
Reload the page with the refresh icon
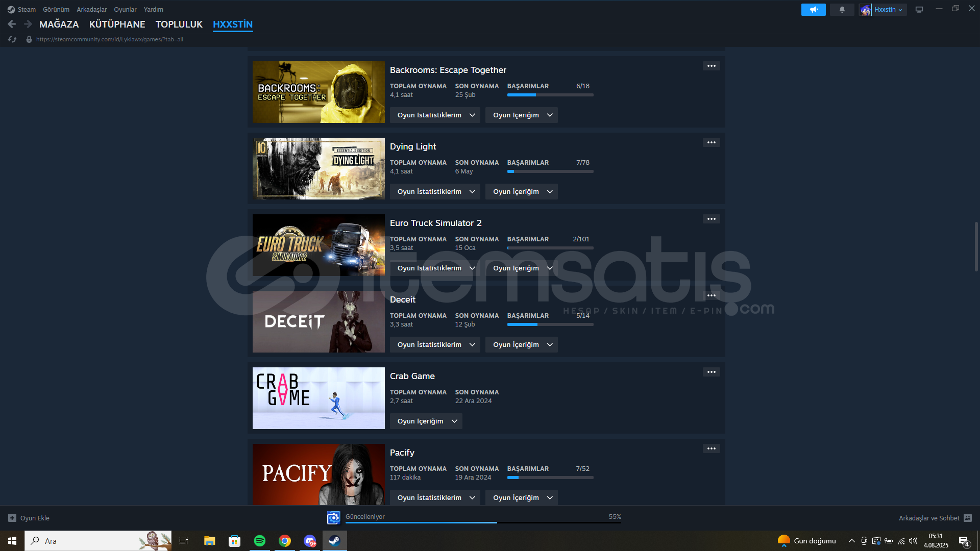(12, 39)
